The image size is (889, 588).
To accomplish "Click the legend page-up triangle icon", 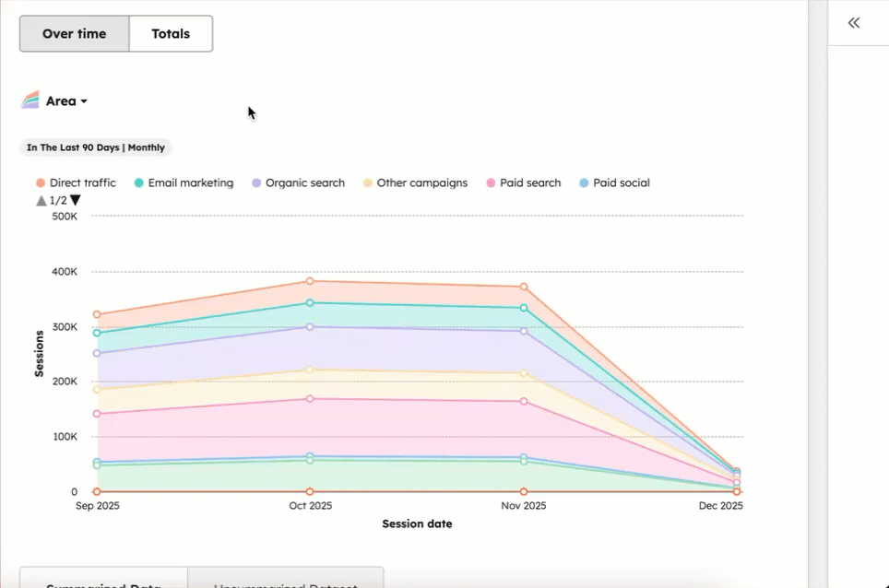I will pos(41,199).
